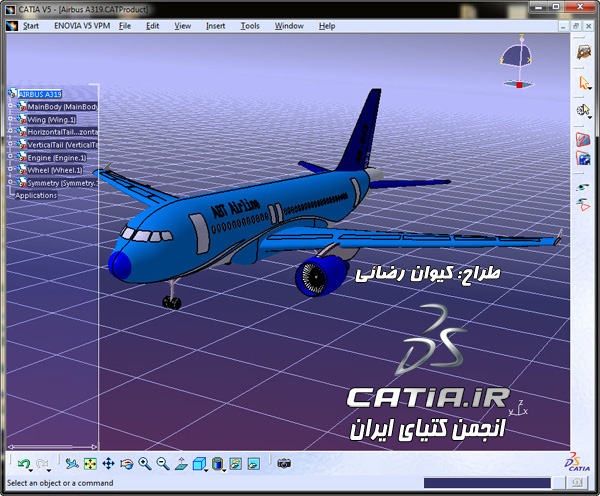The width and height of the screenshot is (600, 496).
Task: Open the Redo history dropdown arrow
Action: pyautogui.click(x=49, y=470)
